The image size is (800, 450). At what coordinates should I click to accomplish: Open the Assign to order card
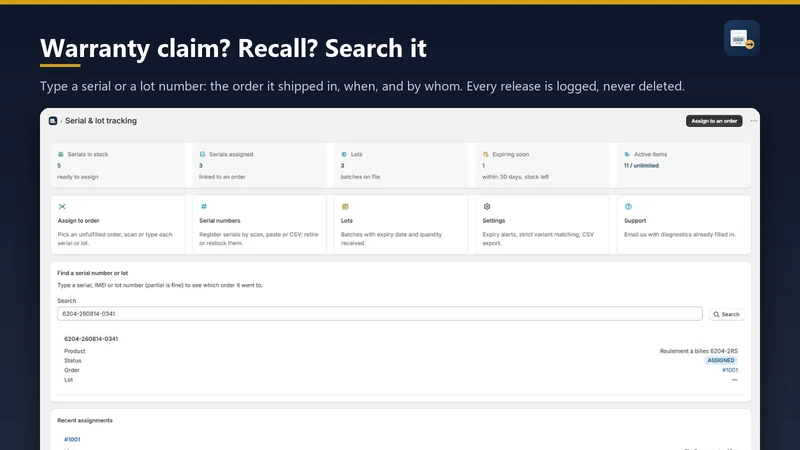coord(118,224)
